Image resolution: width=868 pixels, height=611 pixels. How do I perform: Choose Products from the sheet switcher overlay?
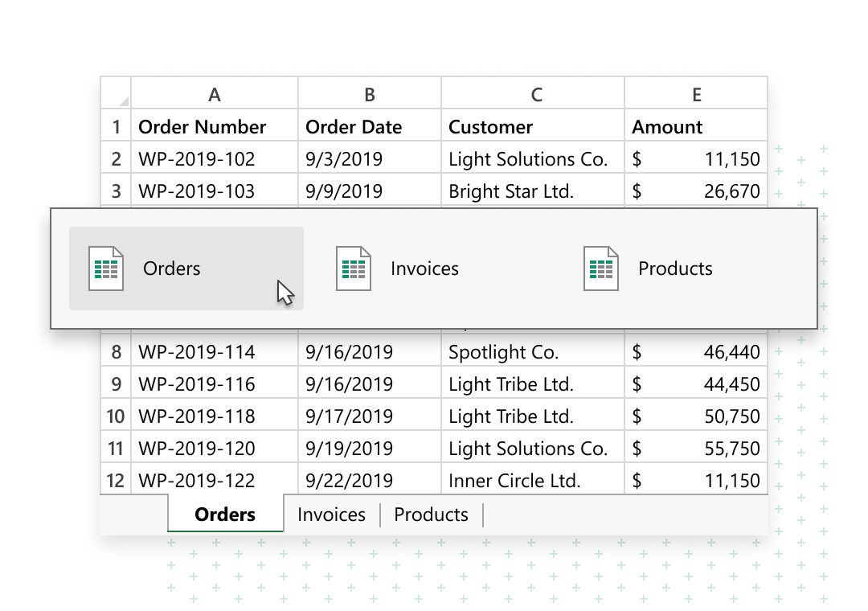pos(675,268)
